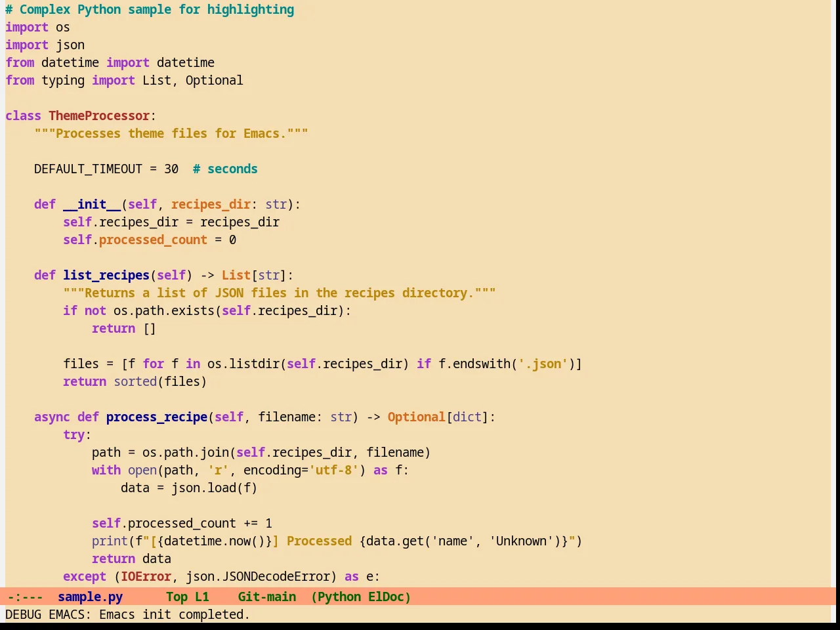
Task: Click 'List' return type annotation
Action: pyautogui.click(x=236, y=275)
